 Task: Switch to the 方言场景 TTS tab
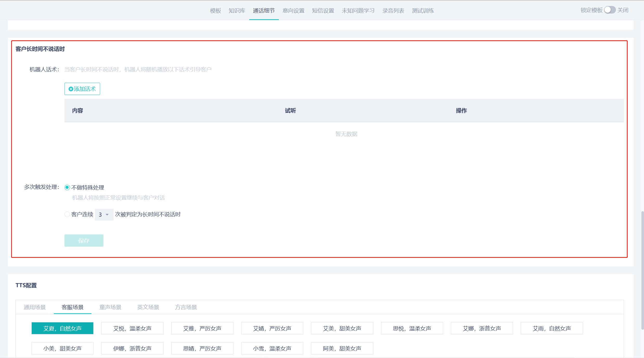coord(186,307)
